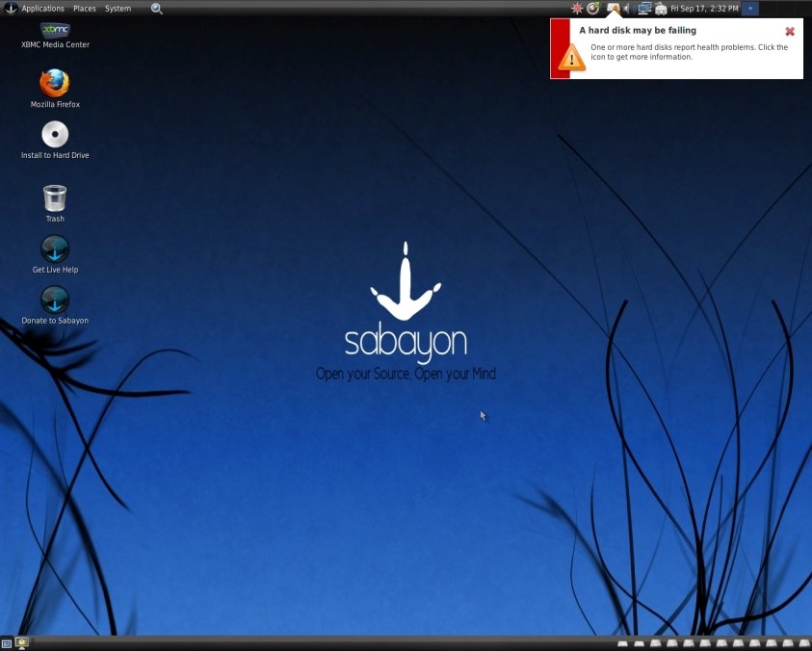812x651 pixels.
Task: Select the Trash desktop icon
Action: tap(55, 203)
